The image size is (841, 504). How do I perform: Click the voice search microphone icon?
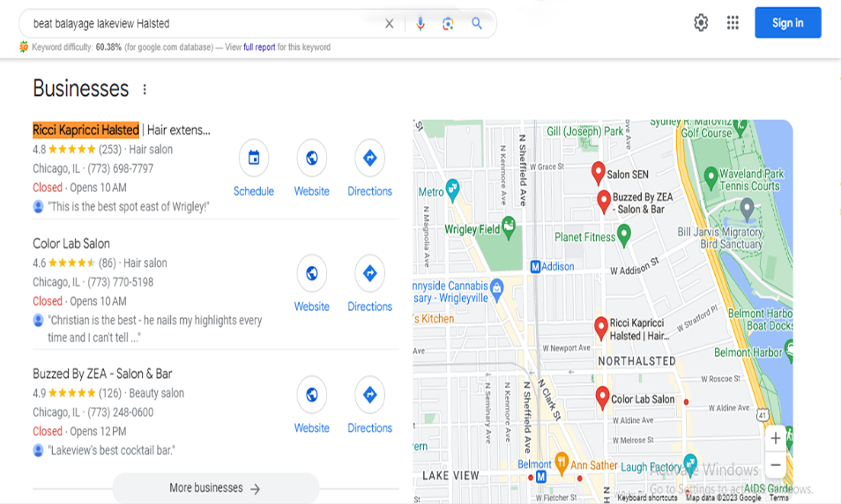(420, 24)
